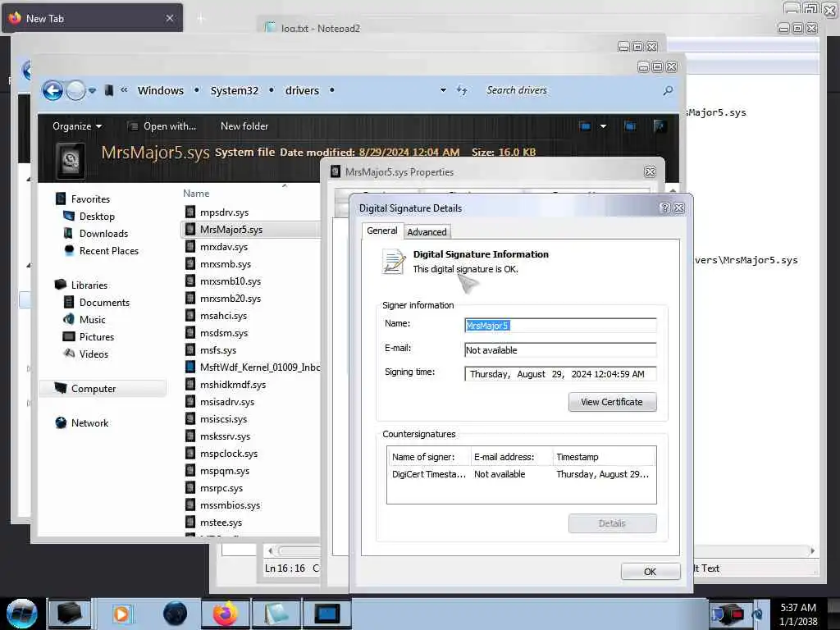Click the E-mail Not available field

pyautogui.click(x=560, y=350)
